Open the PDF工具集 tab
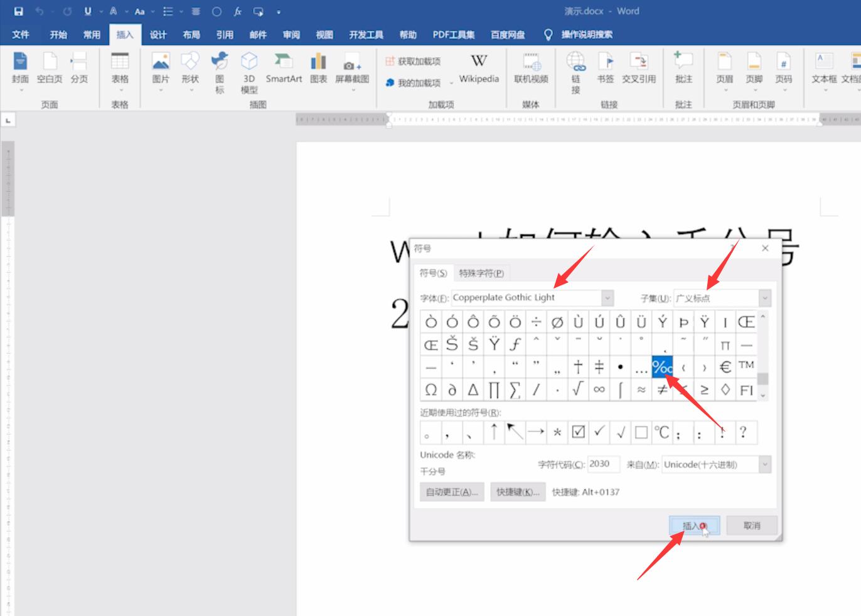 [454, 35]
